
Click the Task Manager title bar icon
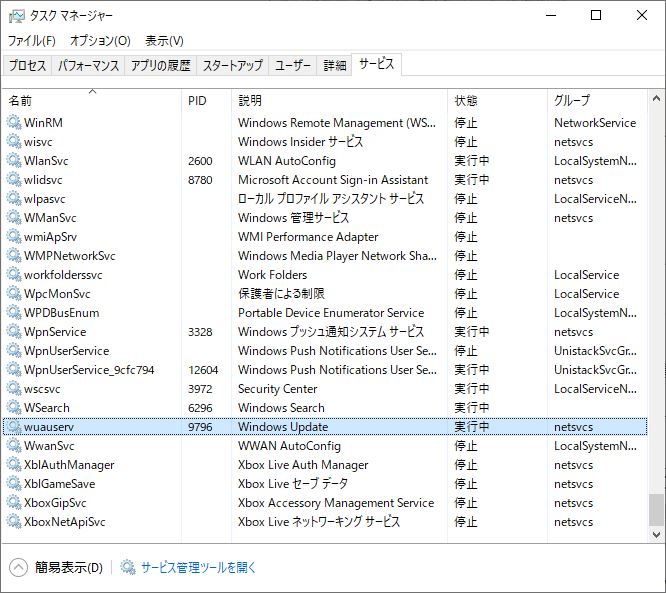(x=17, y=16)
